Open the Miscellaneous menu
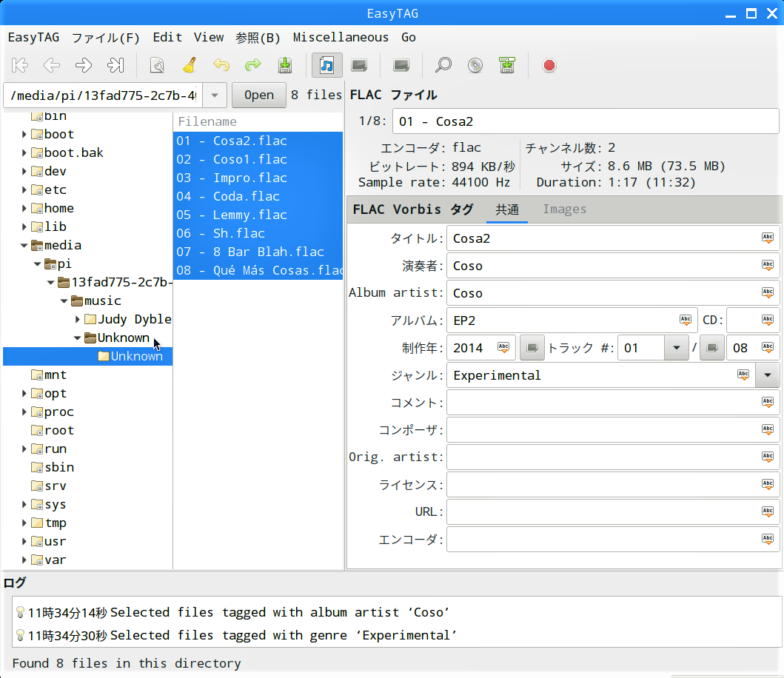784x678 pixels. click(341, 37)
